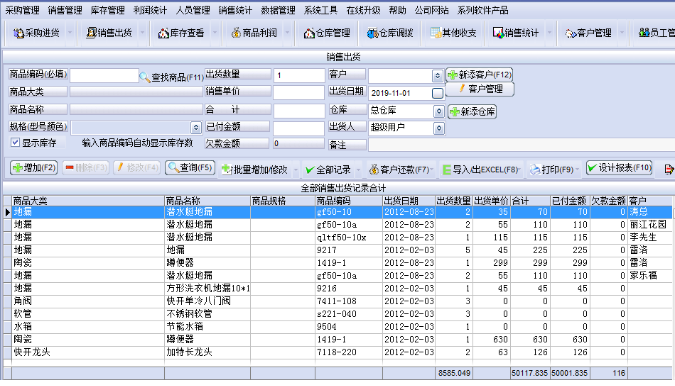
Task: Click 打印(F9) button
Action: 551,170
